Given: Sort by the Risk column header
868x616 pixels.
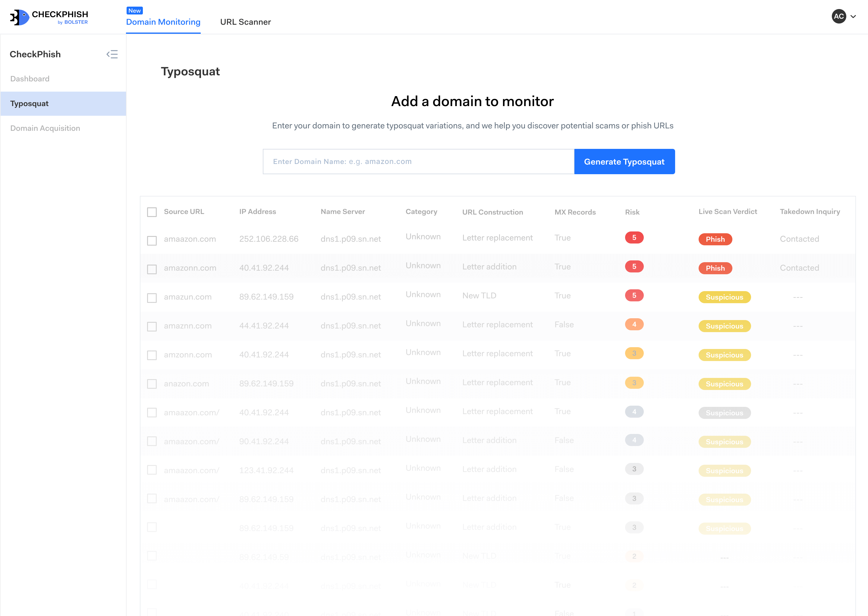Looking at the screenshot, I should tap(632, 212).
